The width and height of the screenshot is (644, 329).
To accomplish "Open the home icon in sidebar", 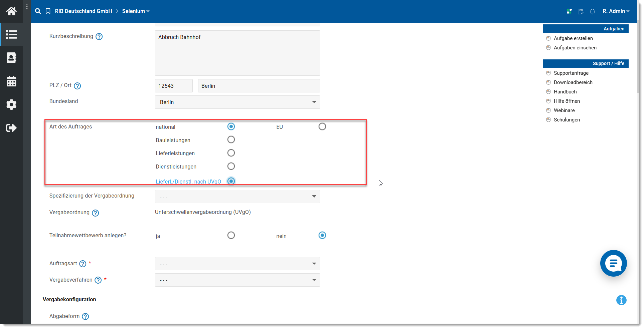I will pyautogui.click(x=11, y=11).
